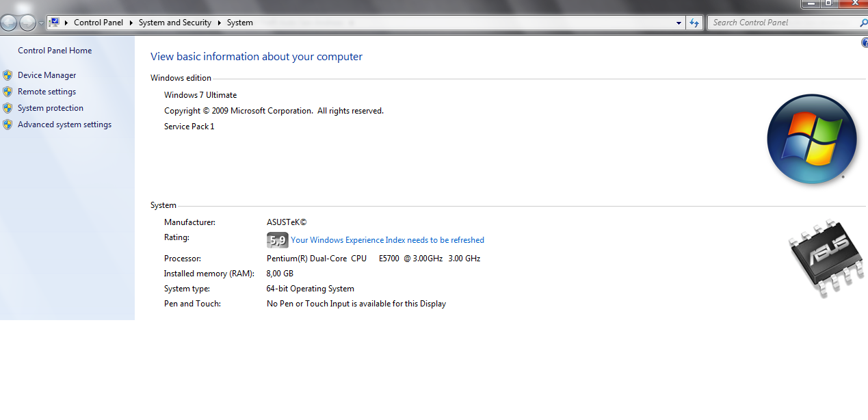Click the Control Panel icon in address bar
The image size is (868, 420).
point(55,23)
